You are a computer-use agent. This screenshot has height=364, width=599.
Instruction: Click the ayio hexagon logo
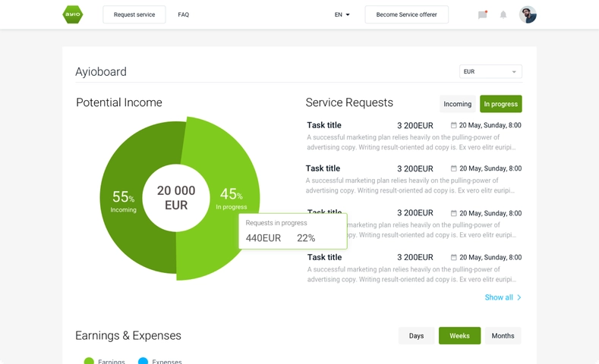(x=73, y=14)
